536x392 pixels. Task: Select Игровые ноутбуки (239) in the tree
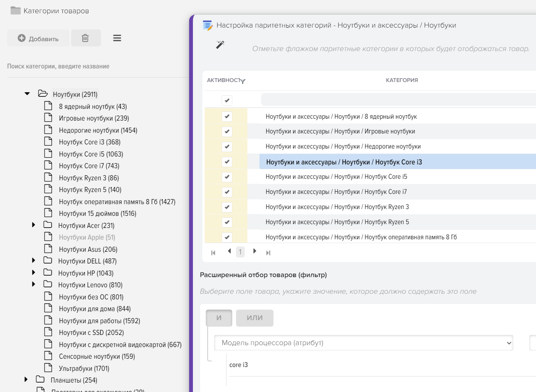94,118
